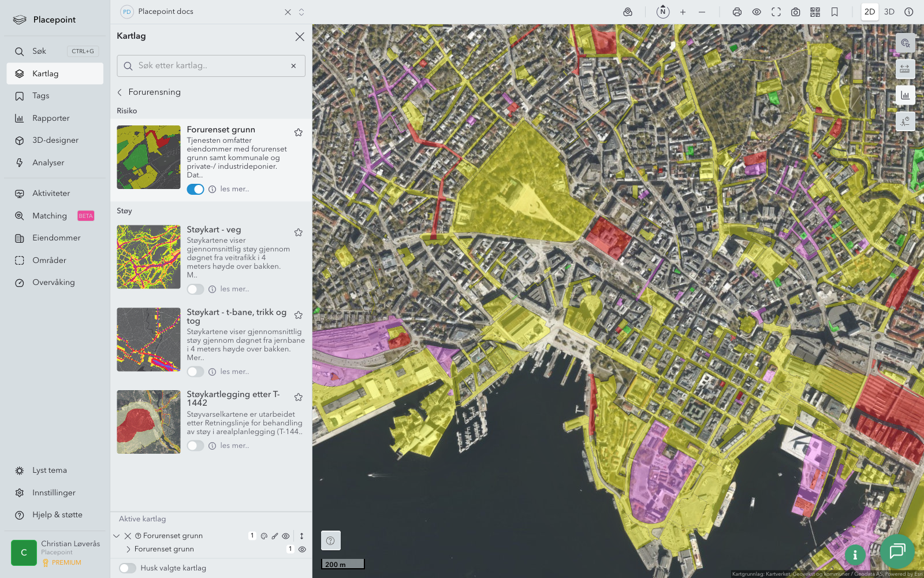Open the color palette for Forurenset grunn layer
Screen dimensions: 924x578
(264, 536)
